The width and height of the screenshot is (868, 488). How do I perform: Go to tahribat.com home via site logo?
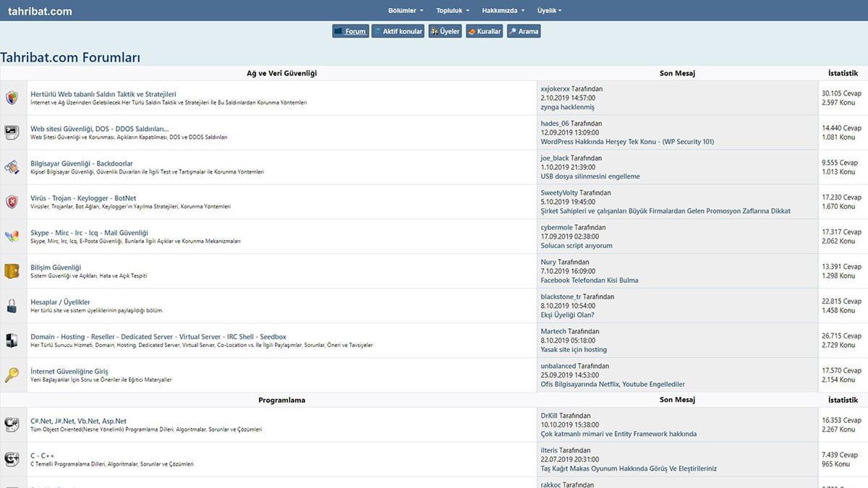pyautogui.click(x=40, y=12)
